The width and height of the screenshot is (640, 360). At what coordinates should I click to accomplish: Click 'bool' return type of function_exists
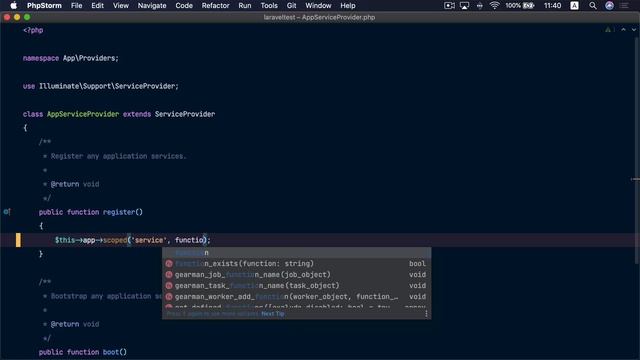coord(417,264)
